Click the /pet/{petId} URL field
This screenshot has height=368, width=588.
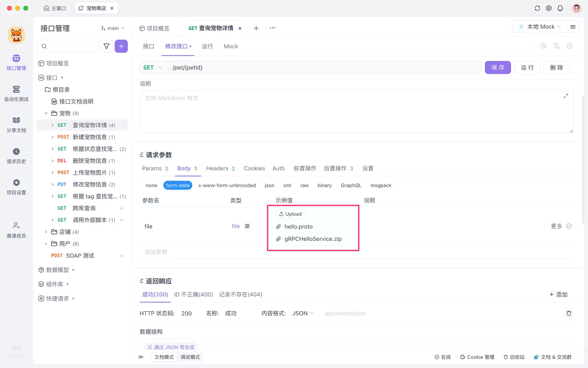click(x=324, y=67)
